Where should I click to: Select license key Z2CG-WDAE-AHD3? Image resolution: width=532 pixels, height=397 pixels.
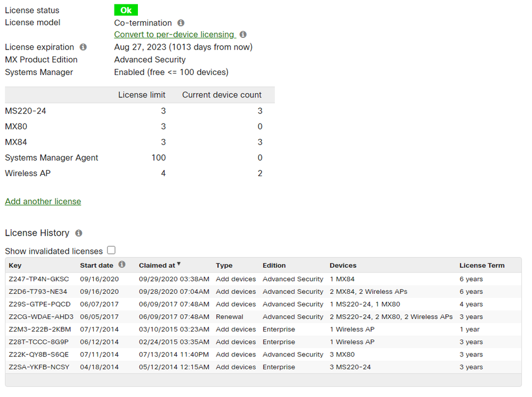41,317
